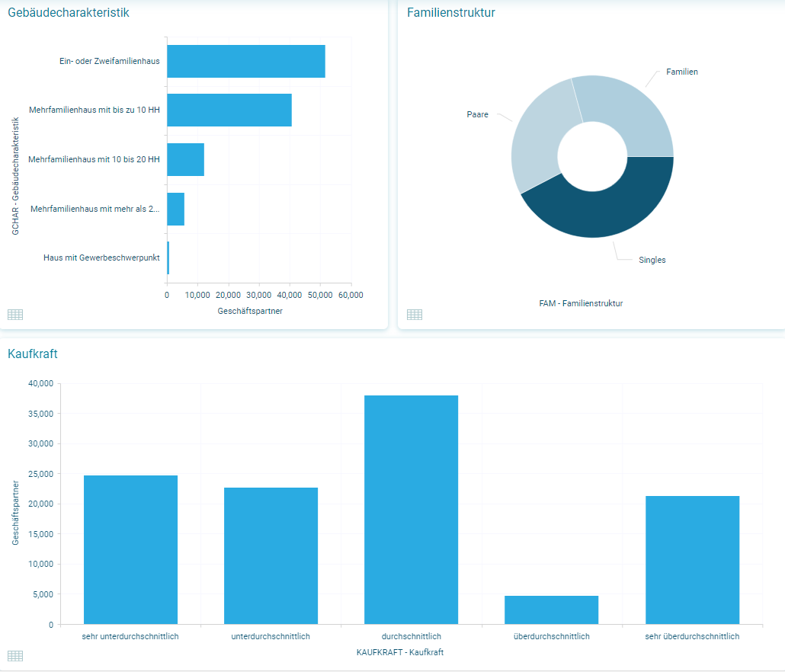
Task: Select the Mehrfamilienhaus mit 10 bis 20 HH bar
Action: tap(186, 159)
